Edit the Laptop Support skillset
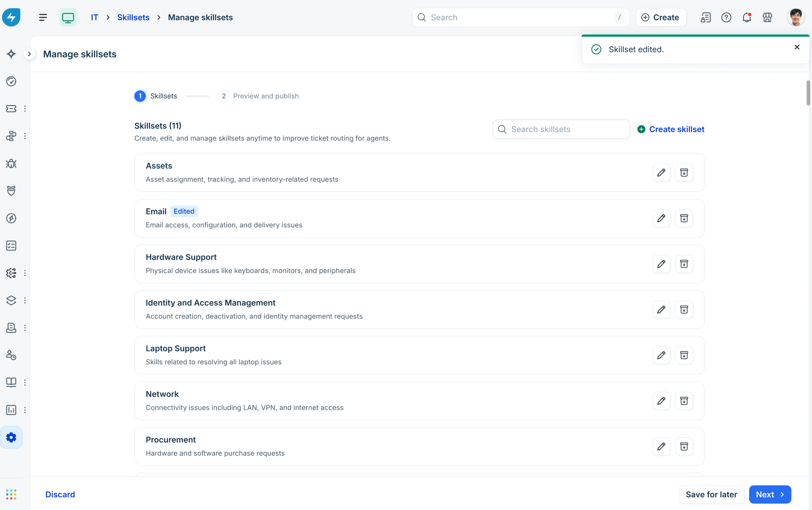The height and width of the screenshot is (510, 812). [x=661, y=356]
